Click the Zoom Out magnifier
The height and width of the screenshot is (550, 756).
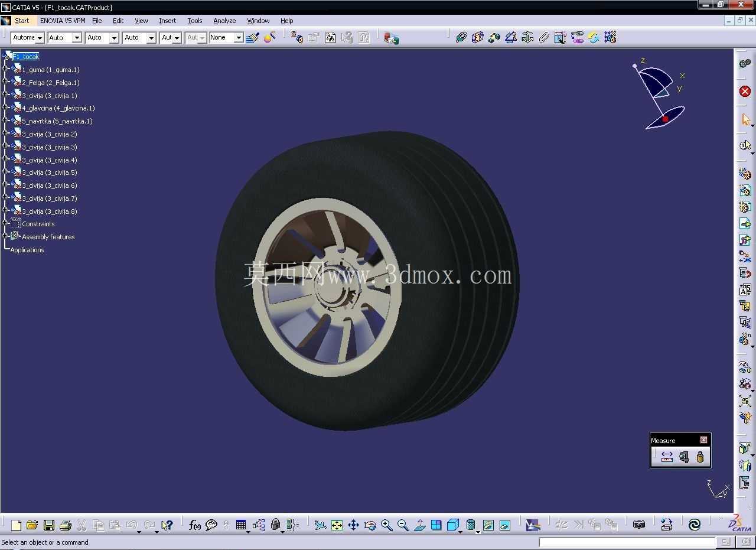[x=403, y=525]
